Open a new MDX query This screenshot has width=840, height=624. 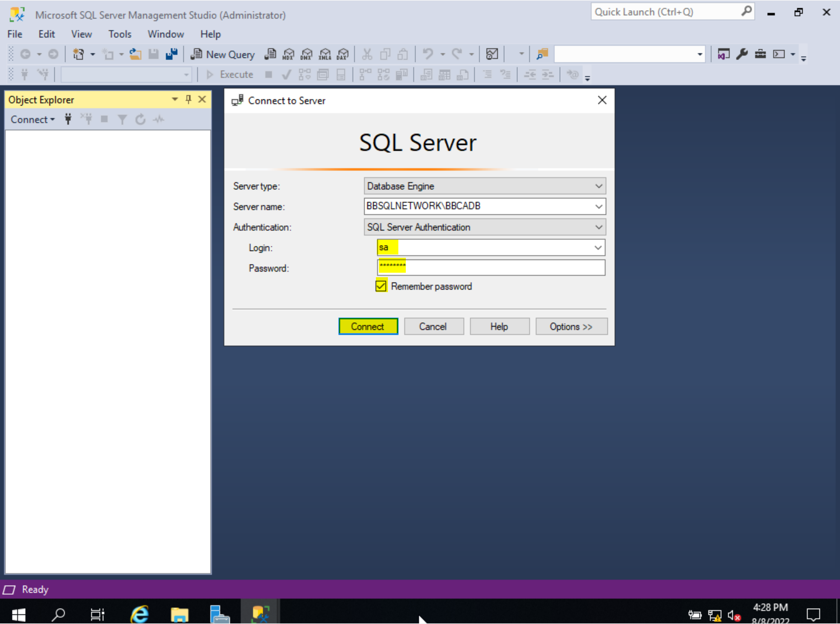289,54
